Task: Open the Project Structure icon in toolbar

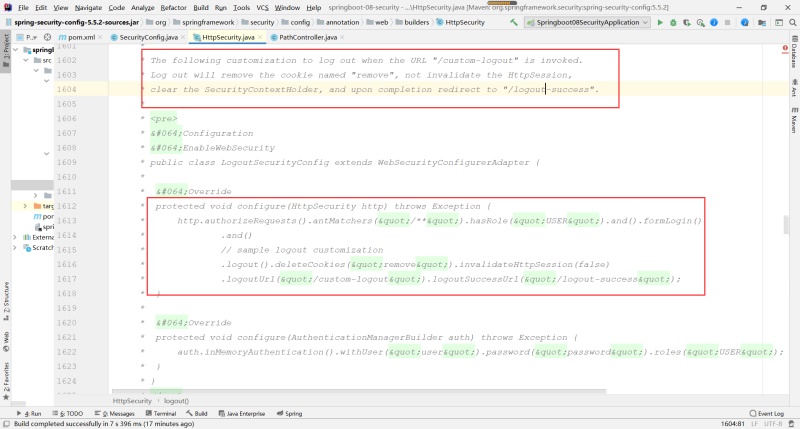Action: click(x=762, y=22)
